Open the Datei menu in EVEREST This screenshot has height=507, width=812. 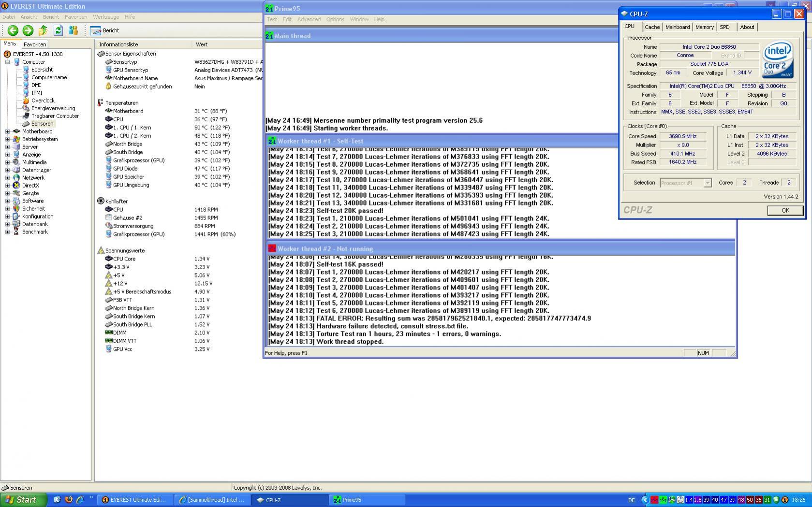(x=9, y=17)
